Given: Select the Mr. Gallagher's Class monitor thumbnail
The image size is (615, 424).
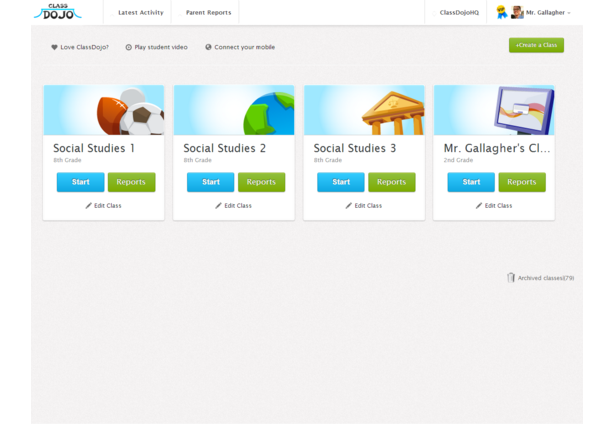Looking at the screenshot, I should 494,110.
